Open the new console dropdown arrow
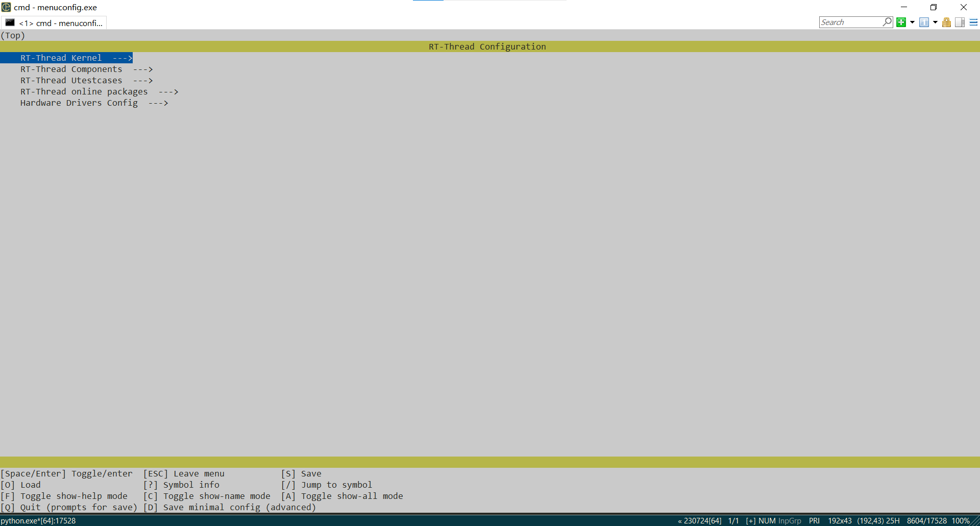The width and height of the screenshot is (980, 526). click(913, 22)
